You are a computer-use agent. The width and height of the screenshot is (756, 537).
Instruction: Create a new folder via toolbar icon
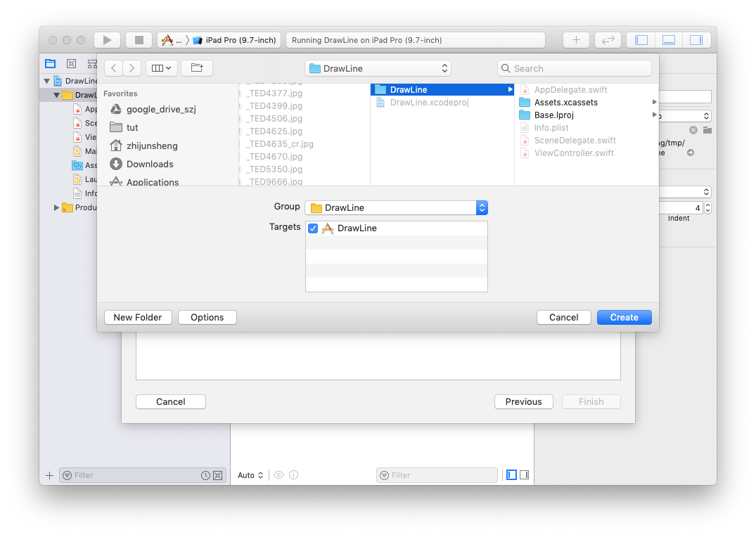tap(197, 68)
